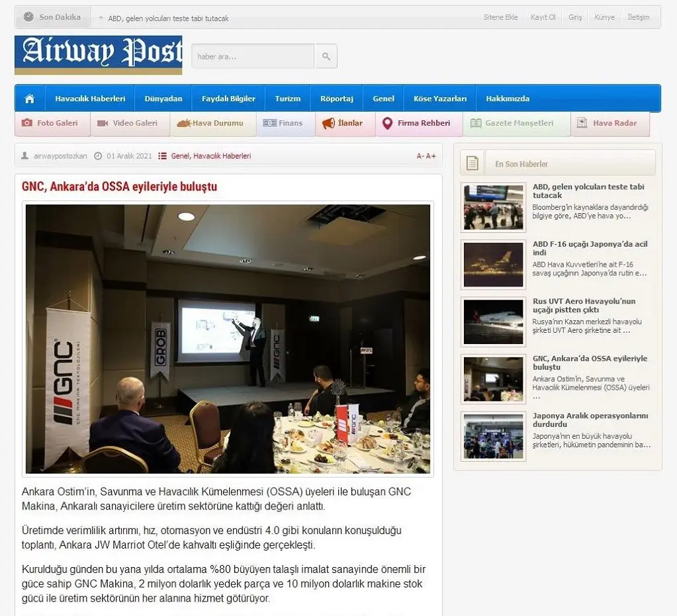Open headline ABD F-16 uçağı Japonya'da acil indi

590,248
